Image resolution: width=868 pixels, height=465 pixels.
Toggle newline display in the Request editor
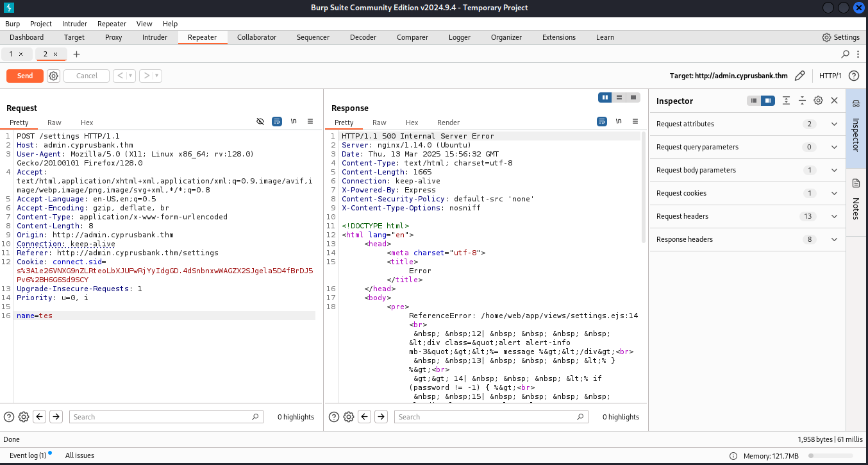(x=294, y=121)
